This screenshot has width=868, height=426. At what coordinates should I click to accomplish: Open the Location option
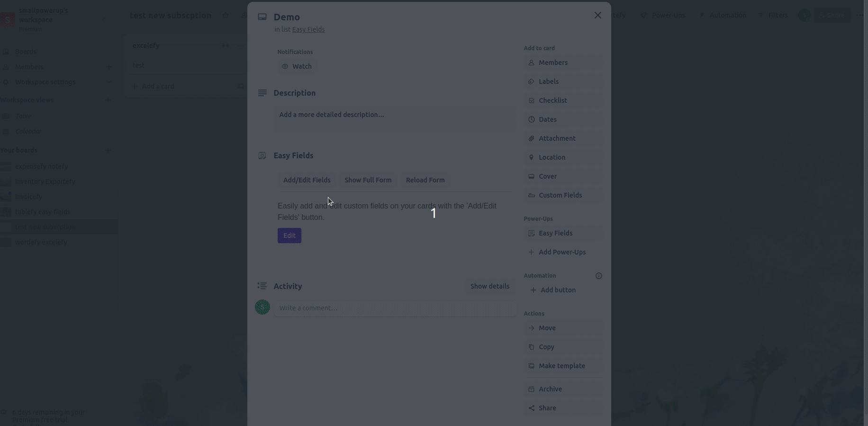pos(552,157)
